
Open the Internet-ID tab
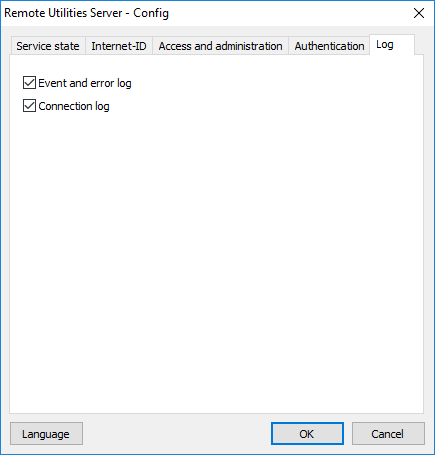click(x=119, y=46)
